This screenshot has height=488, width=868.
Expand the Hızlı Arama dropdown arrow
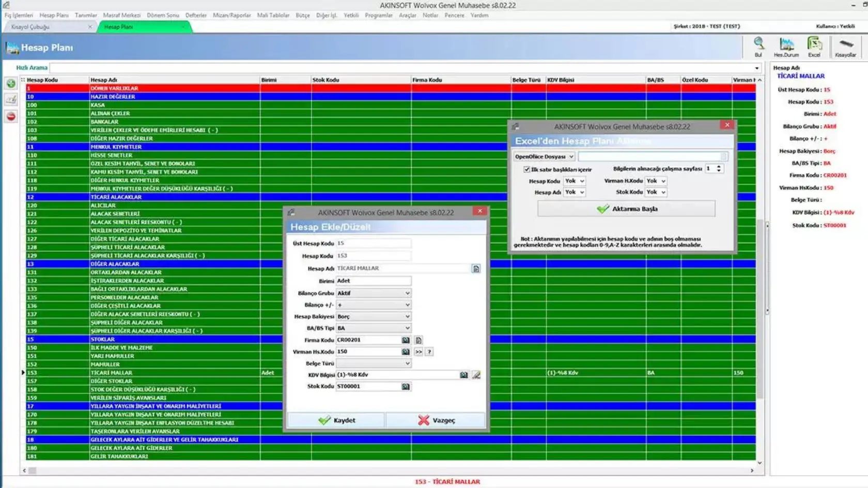click(757, 68)
